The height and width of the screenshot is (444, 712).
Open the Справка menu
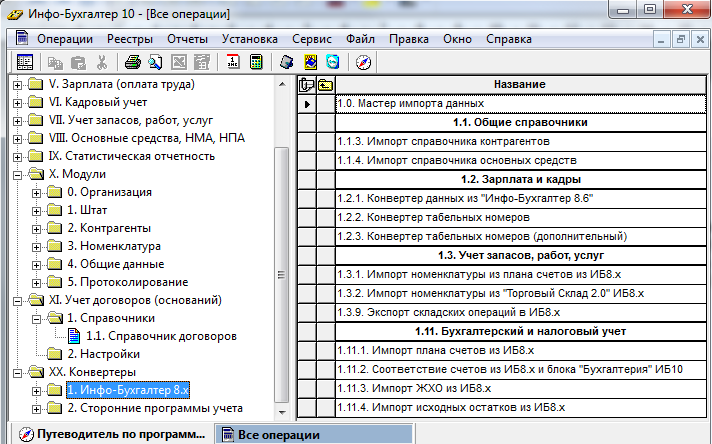point(509,39)
